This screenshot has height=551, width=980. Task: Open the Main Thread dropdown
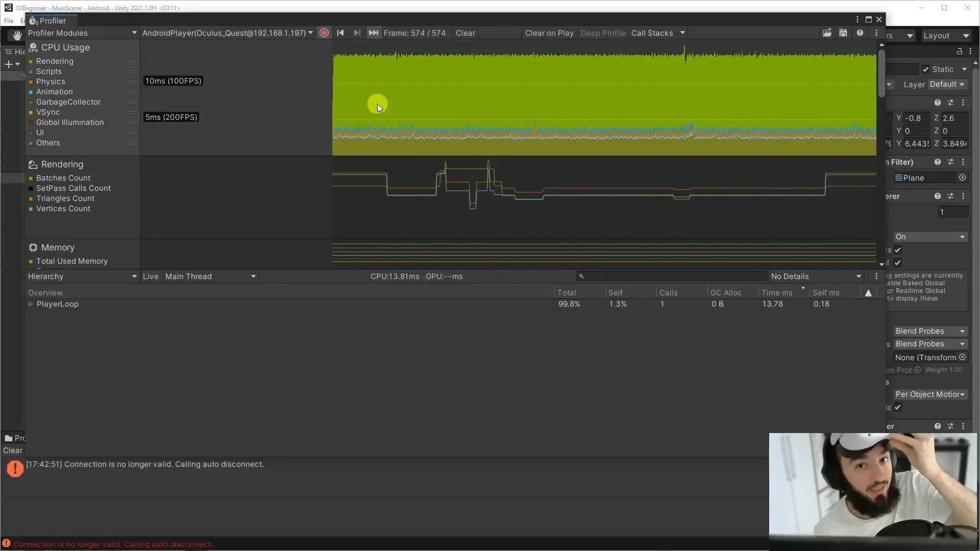coord(210,277)
